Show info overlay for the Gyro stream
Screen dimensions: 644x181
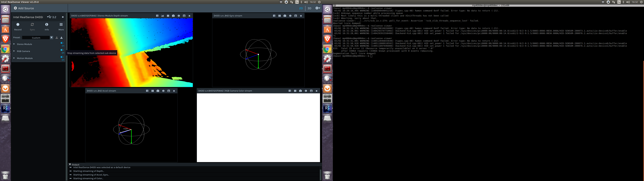[290, 15]
